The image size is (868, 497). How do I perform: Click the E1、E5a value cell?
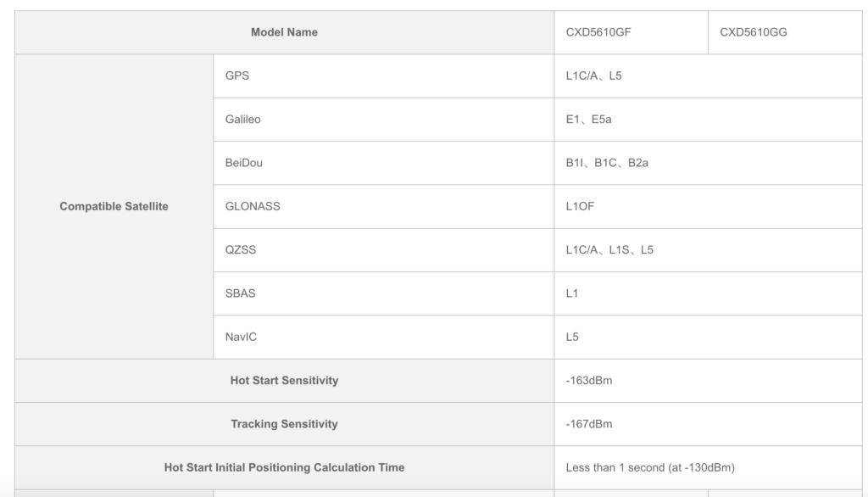pyautogui.click(x=708, y=119)
